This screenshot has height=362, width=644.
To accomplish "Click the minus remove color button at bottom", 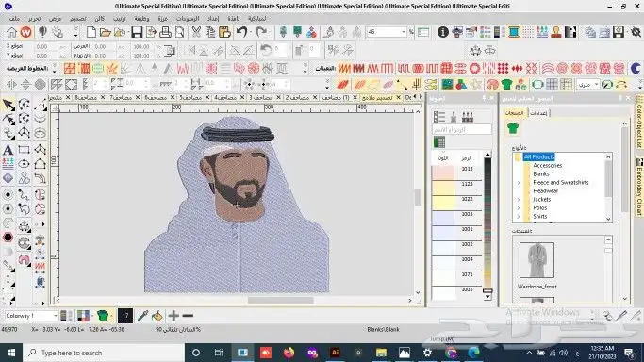I will [188, 316].
